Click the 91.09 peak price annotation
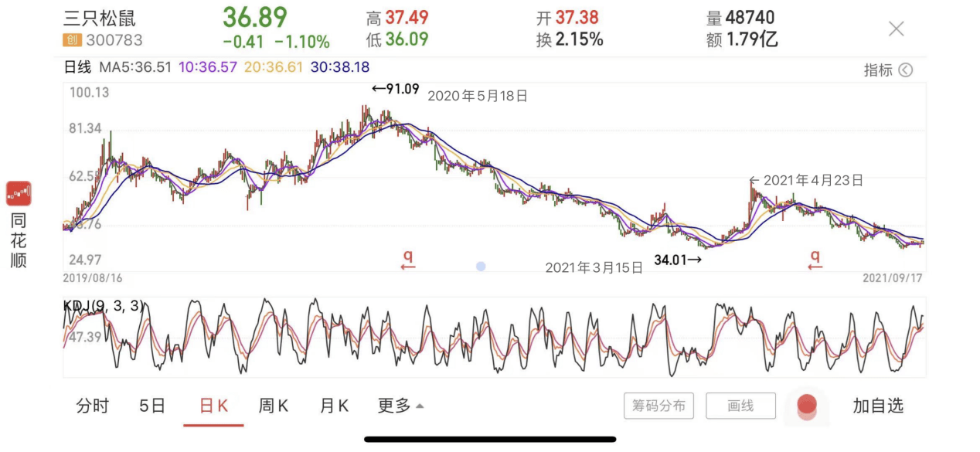Image resolution: width=980 pixels, height=452 pixels. (396, 89)
